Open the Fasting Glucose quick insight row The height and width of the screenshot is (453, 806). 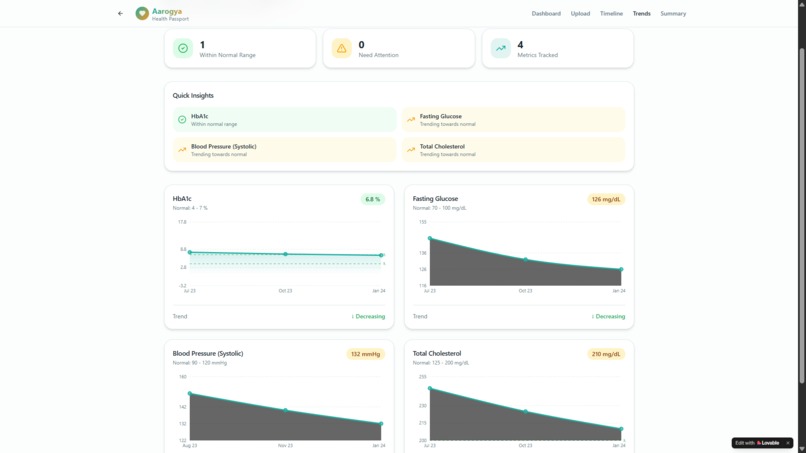point(514,120)
